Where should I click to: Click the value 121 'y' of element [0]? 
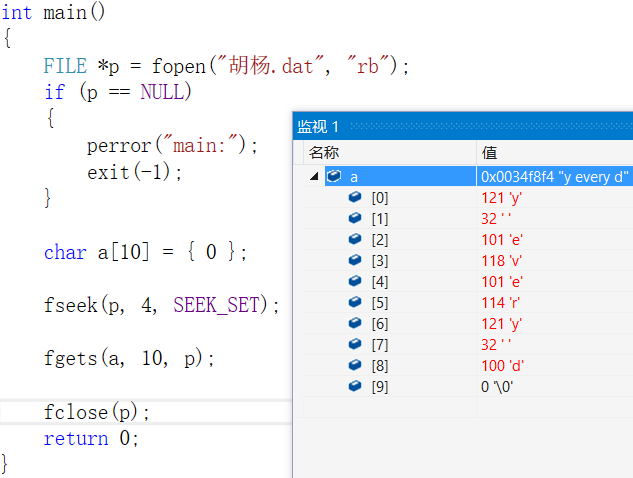click(501, 198)
